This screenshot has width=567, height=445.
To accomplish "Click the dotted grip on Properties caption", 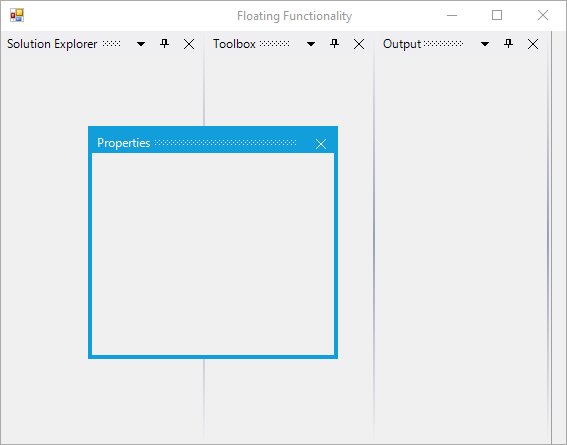I will (226, 143).
